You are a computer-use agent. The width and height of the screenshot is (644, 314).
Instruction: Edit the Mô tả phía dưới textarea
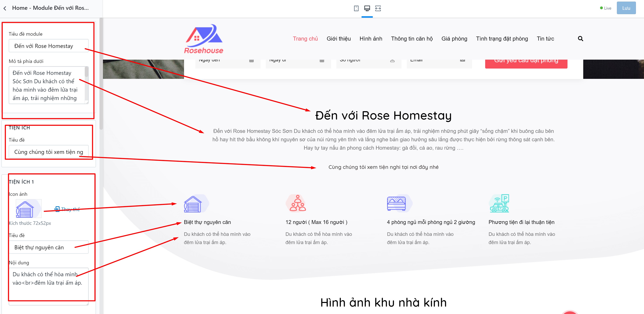point(49,85)
